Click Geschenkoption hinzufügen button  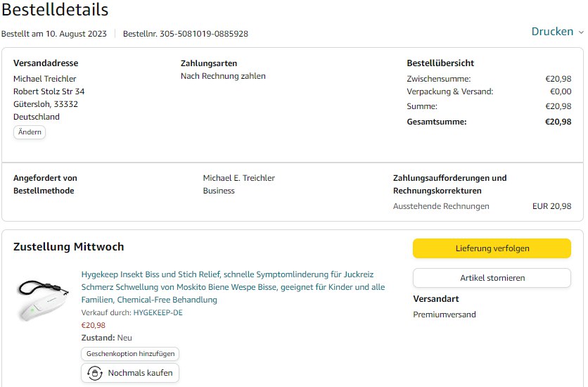[x=130, y=354]
